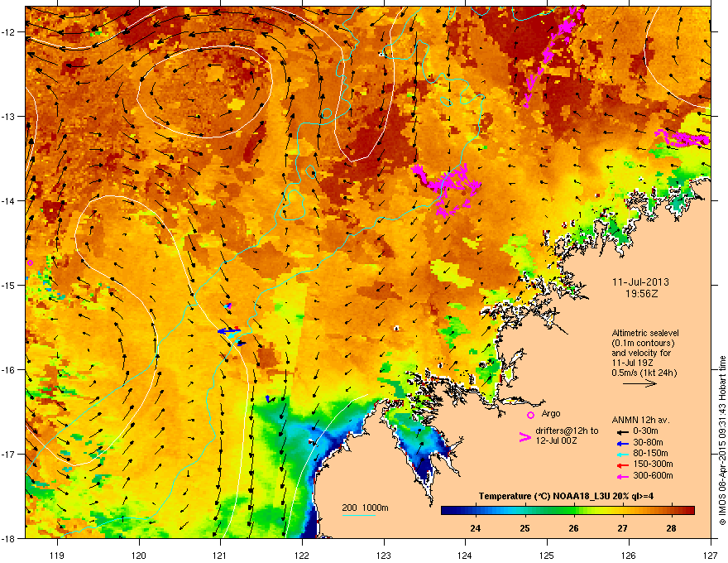Click the longitude axis label '119'

pyautogui.click(x=57, y=555)
